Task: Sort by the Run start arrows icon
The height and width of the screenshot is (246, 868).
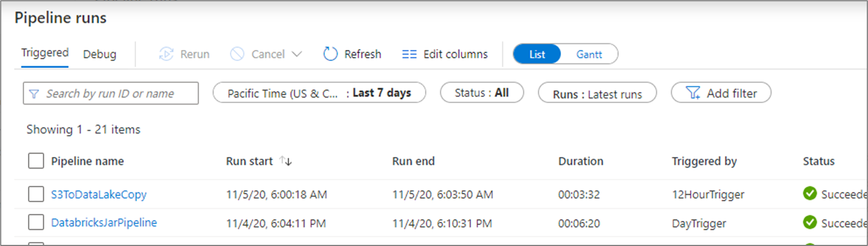Action: click(286, 161)
